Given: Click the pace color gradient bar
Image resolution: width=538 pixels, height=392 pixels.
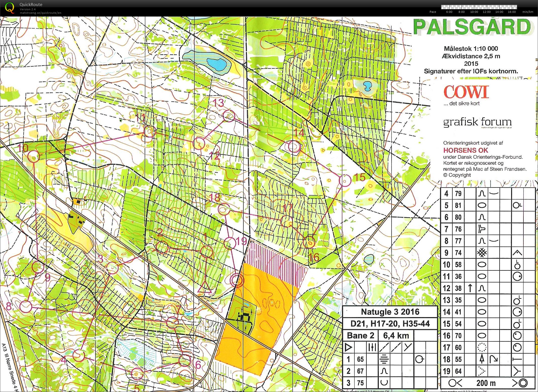Looking at the screenshot, I should click(x=479, y=7).
